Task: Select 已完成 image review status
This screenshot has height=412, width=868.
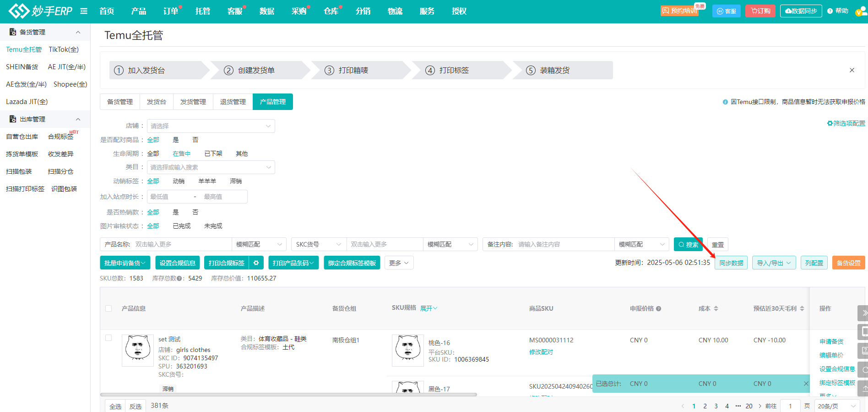Action: point(182,226)
